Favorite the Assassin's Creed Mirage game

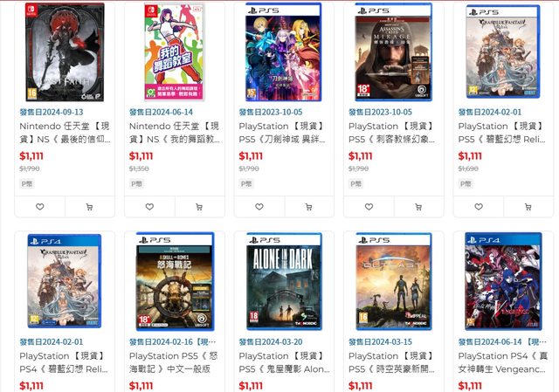tap(369, 207)
